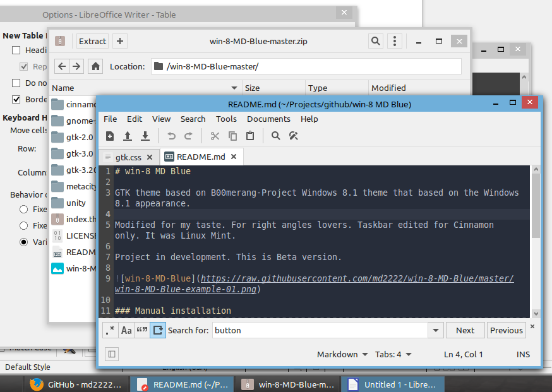The image size is (552, 392).
Task: Go to archive home folder
Action: (95, 66)
